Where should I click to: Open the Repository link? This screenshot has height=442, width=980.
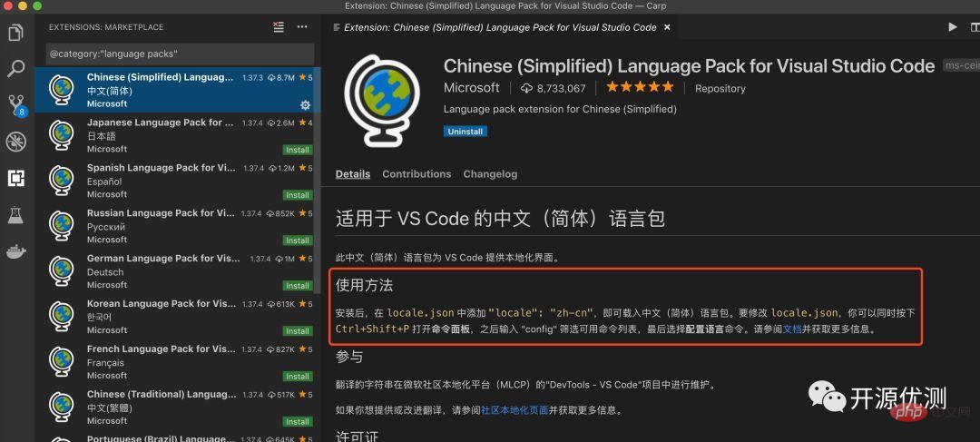(720, 89)
